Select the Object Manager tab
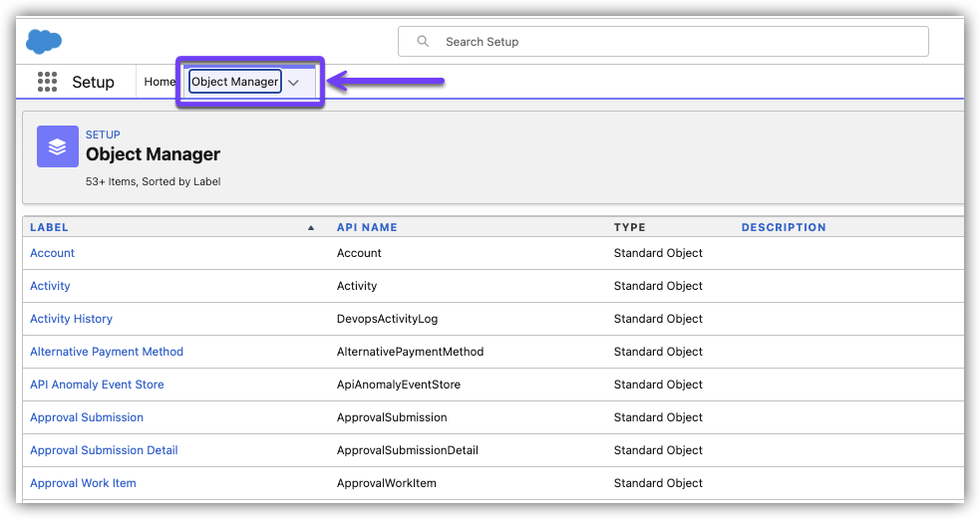Image resolution: width=980 pixels, height=519 pixels. coord(235,82)
